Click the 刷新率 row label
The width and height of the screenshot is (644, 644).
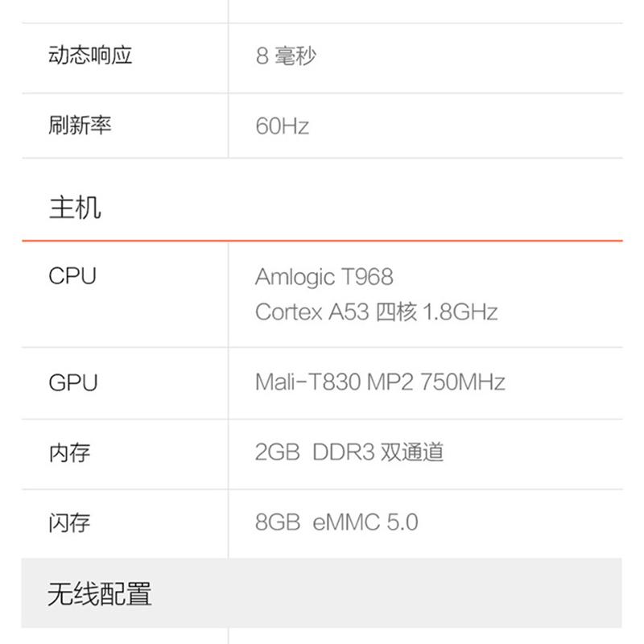click(80, 126)
